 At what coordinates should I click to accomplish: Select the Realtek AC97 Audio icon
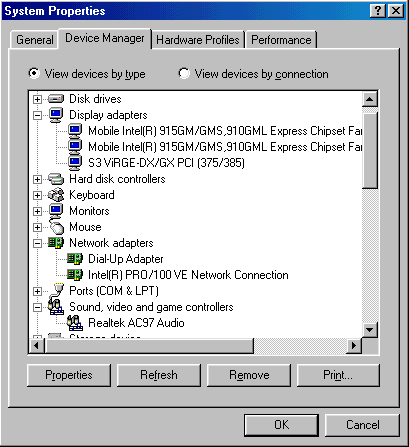(75, 323)
